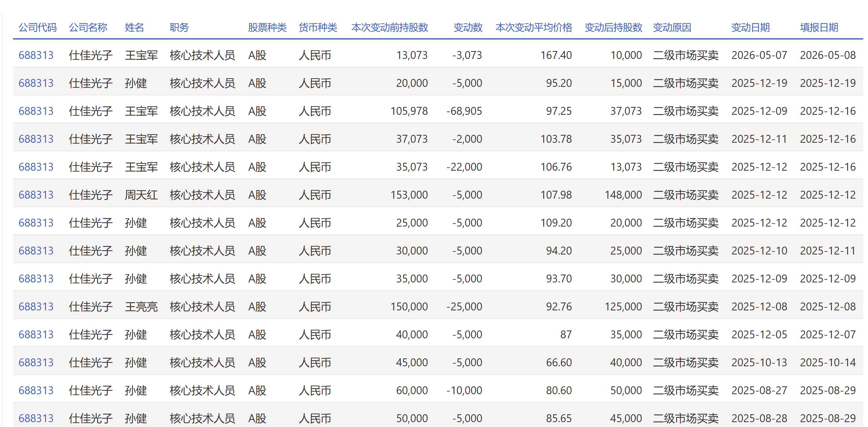Image resolution: width=868 pixels, height=427 pixels.
Task: Click the pre-change holding 153,000
Action: point(409,195)
